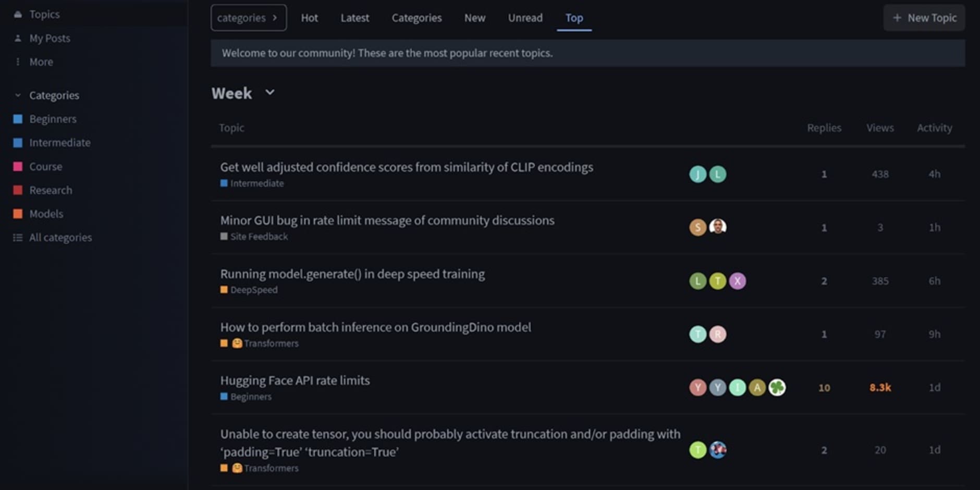
Task: Sort by Activity column header
Action: [934, 128]
